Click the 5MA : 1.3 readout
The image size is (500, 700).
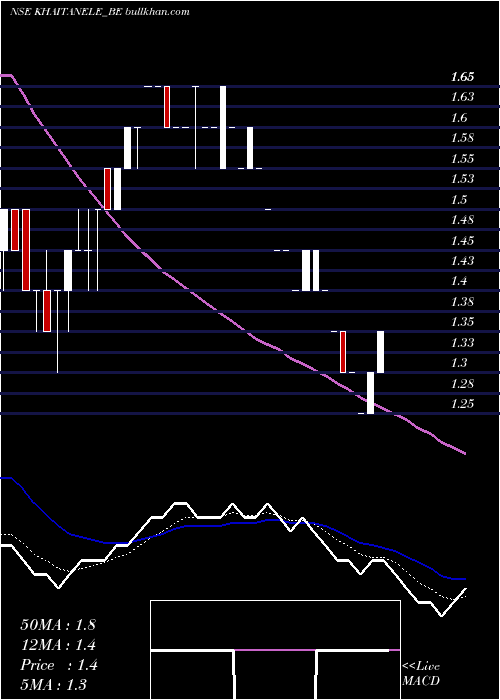tap(54, 684)
